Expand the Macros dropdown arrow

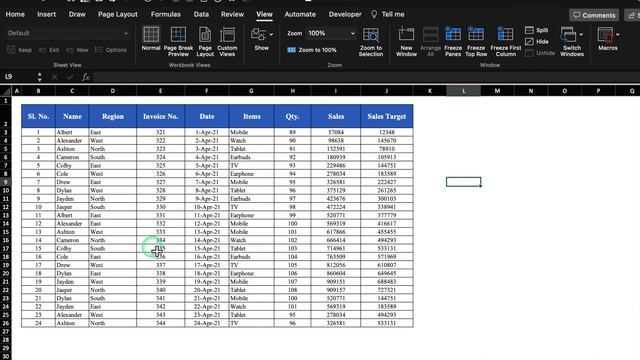pyautogui.click(x=618, y=35)
